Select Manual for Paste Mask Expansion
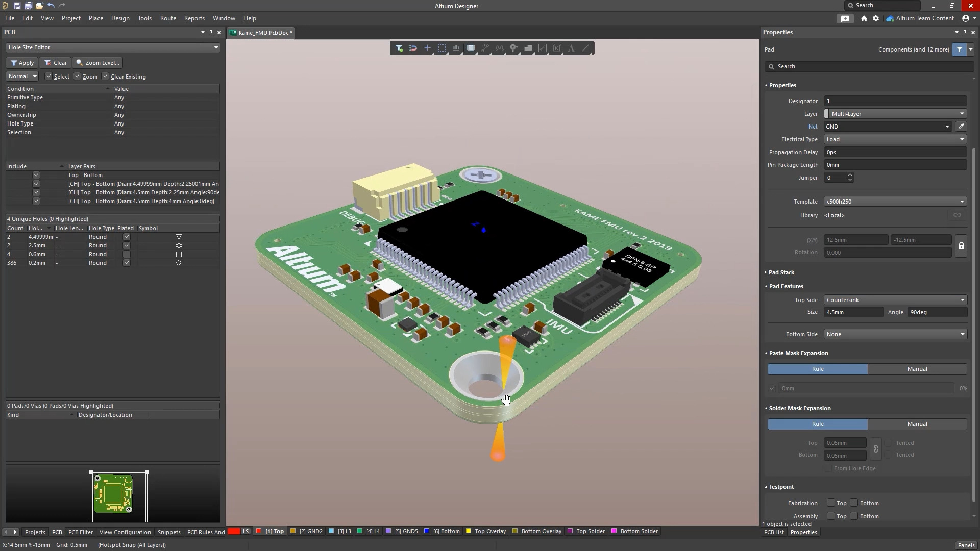 (x=917, y=369)
